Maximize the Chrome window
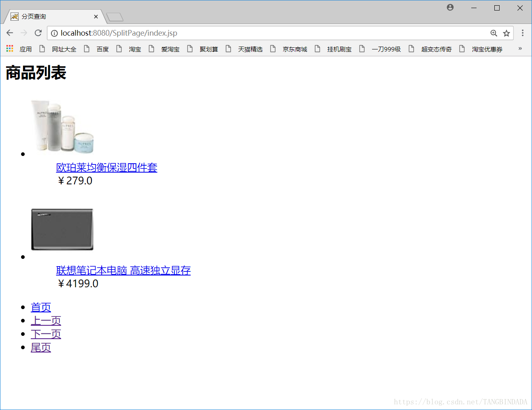This screenshot has width=532, height=410. [x=497, y=8]
